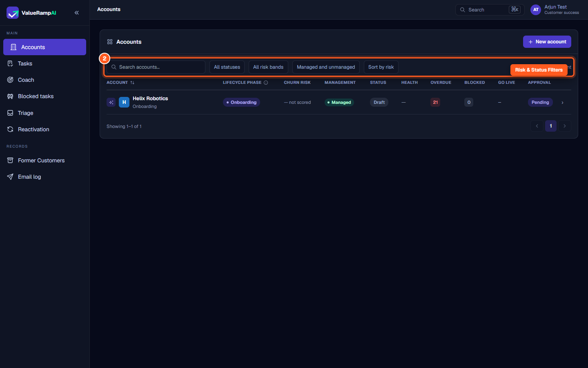Image resolution: width=588 pixels, height=368 pixels.
Task: Click the Triage inbox icon
Action: click(x=10, y=113)
